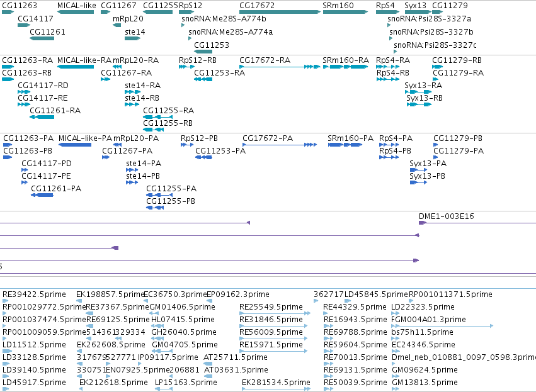Image resolution: width=536 pixels, height=392 pixels.
Task: Select protein CG11255-PB
Action: click(171, 201)
